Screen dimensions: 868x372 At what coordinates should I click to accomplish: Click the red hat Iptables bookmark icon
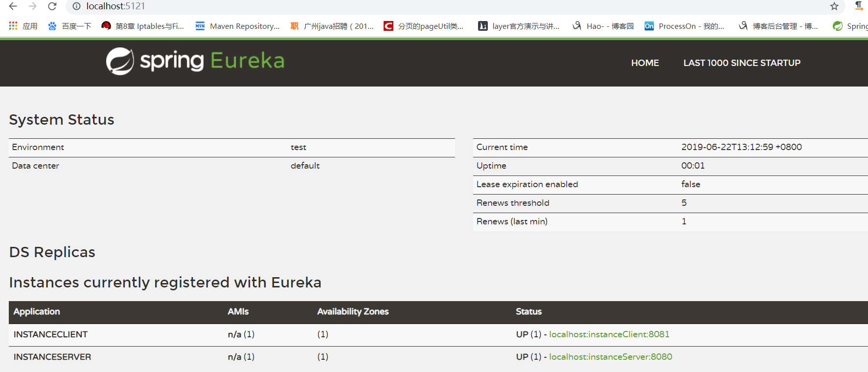click(106, 26)
